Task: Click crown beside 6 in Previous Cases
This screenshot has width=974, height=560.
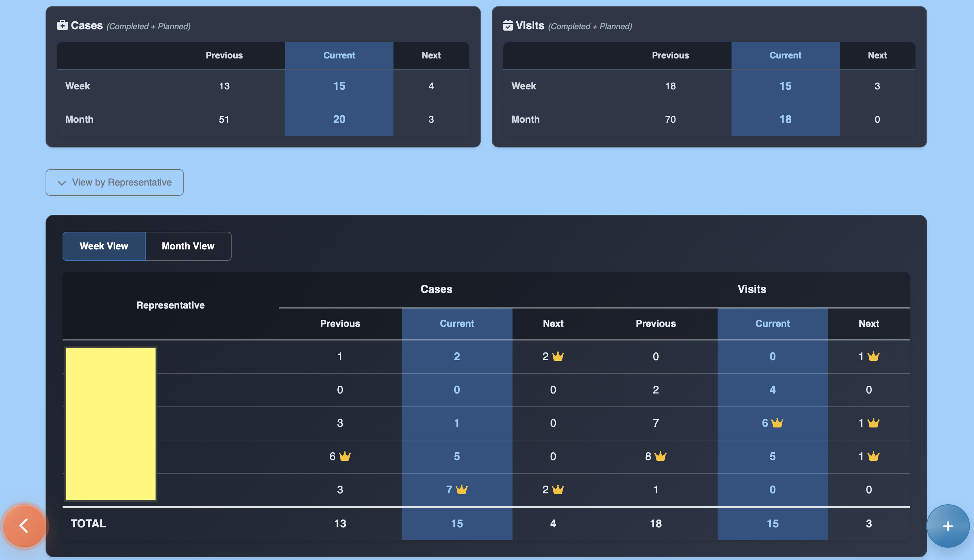Action: click(x=345, y=456)
